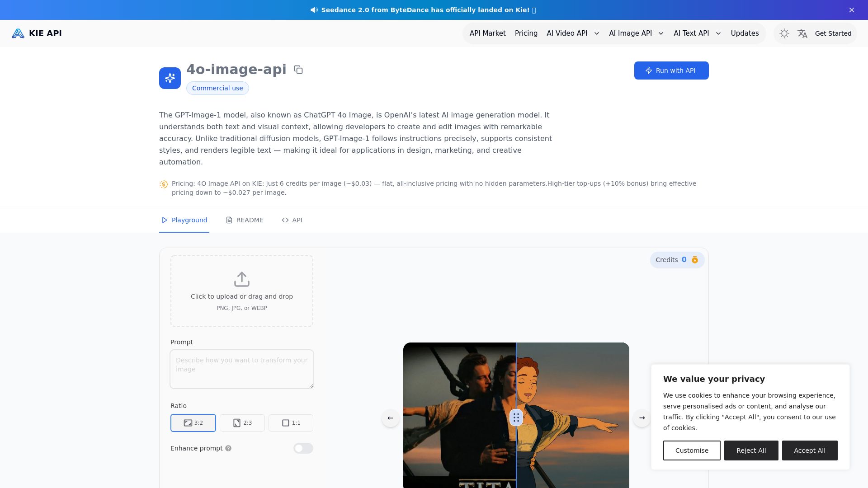The image size is (868, 488).
Task: Focus the Prompt text field
Action: (242, 369)
